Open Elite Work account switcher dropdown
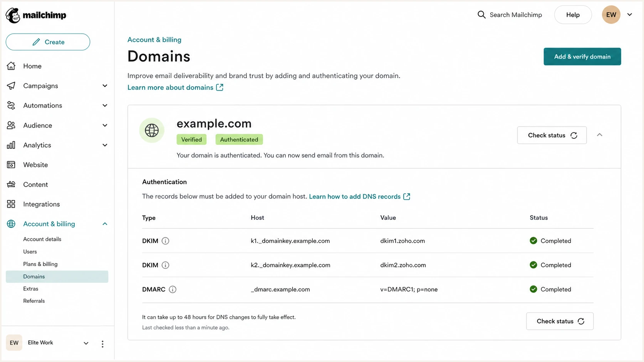 point(86,343)
